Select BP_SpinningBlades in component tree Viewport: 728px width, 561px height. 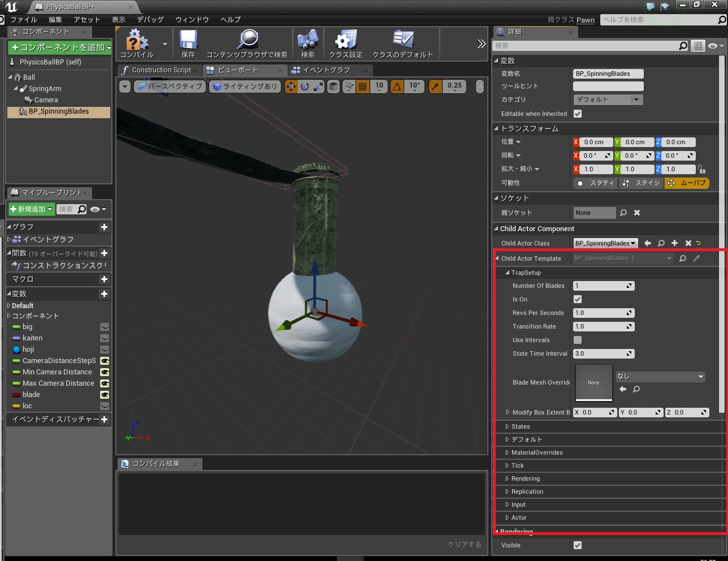coord(59,111)
